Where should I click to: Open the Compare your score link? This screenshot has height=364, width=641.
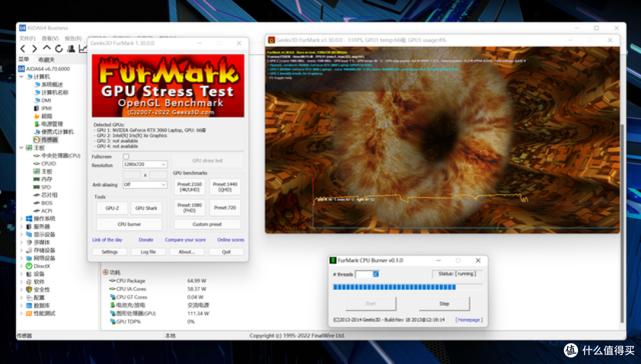coord(185,240)
